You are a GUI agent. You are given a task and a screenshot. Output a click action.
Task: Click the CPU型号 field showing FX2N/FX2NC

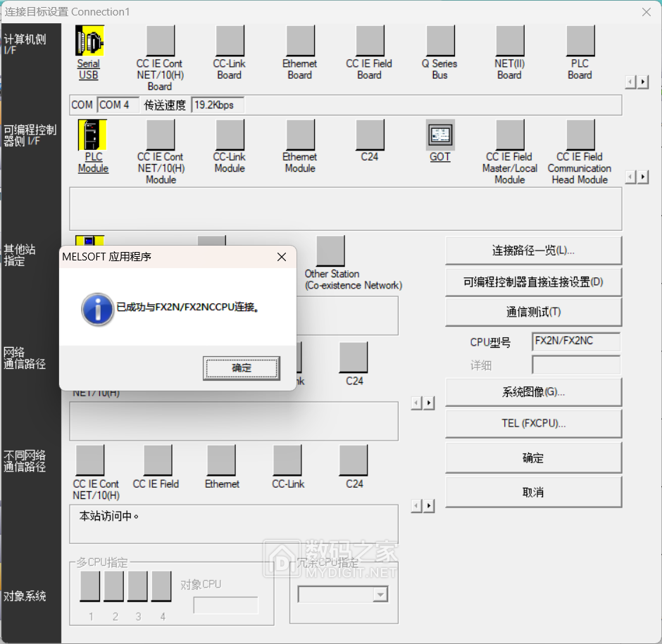(576, 341)
